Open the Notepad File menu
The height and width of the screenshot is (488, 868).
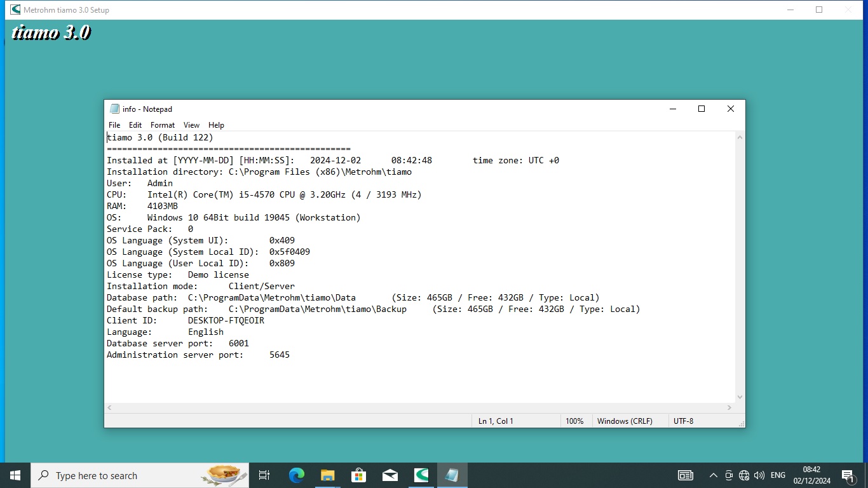click(114, 125)
